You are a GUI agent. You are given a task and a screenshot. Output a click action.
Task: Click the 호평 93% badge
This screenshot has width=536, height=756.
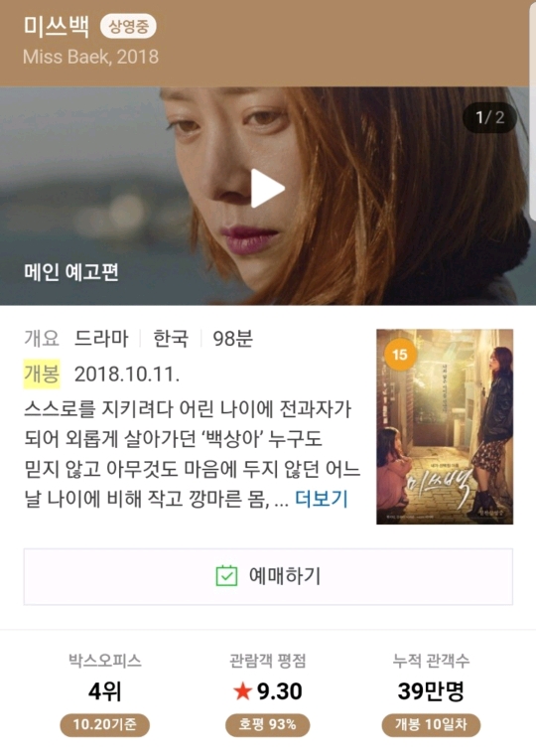(268, 724)
